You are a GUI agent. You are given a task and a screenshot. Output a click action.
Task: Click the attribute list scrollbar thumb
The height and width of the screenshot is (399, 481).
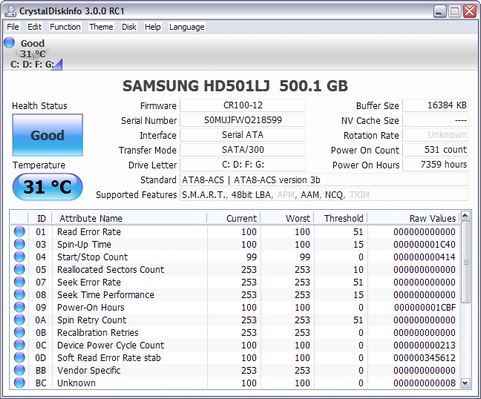click(x=465, y=262)
